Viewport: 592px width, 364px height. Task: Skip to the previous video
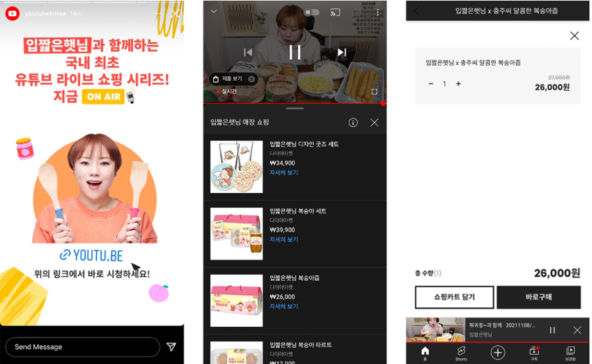point(248,52)
